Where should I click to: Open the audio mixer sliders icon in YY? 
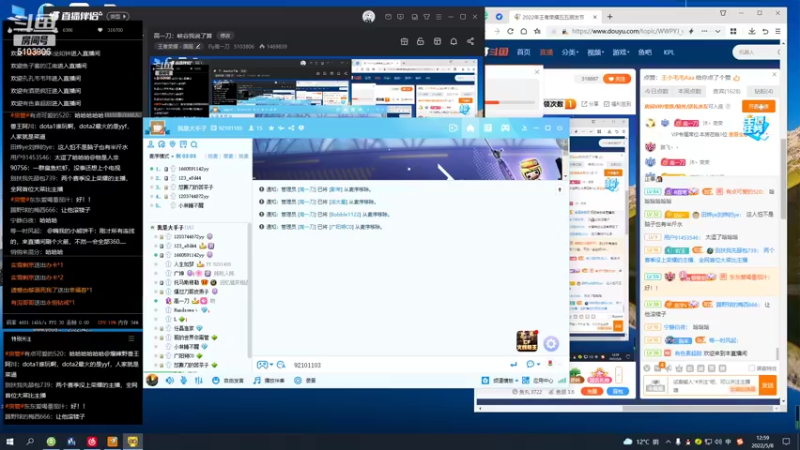coord(198,380)
